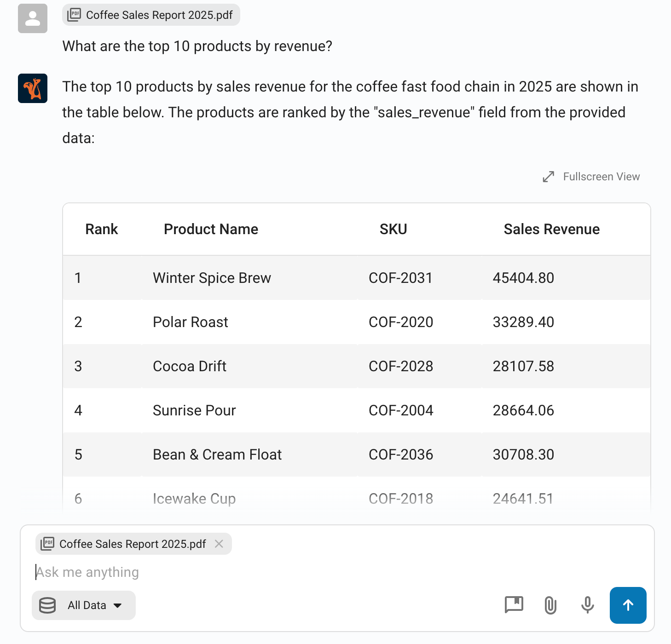Click the database icon beside All Data

[x=47, y=605]
